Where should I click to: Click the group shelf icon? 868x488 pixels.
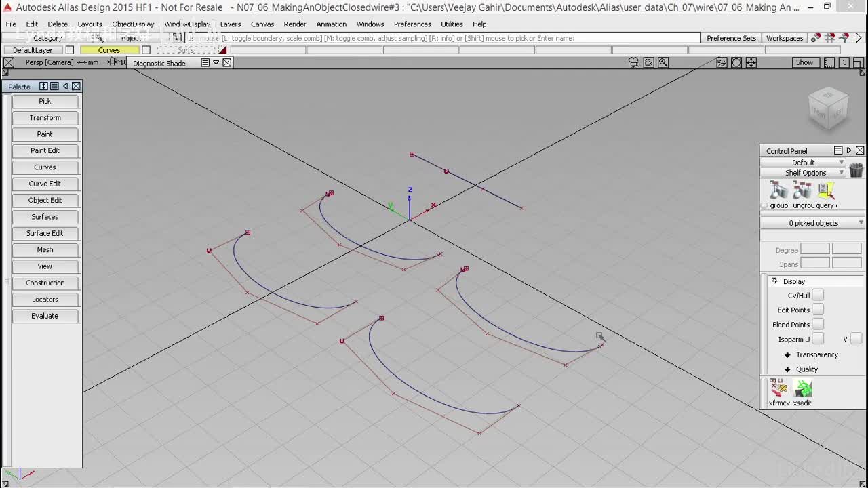[778, 190]
